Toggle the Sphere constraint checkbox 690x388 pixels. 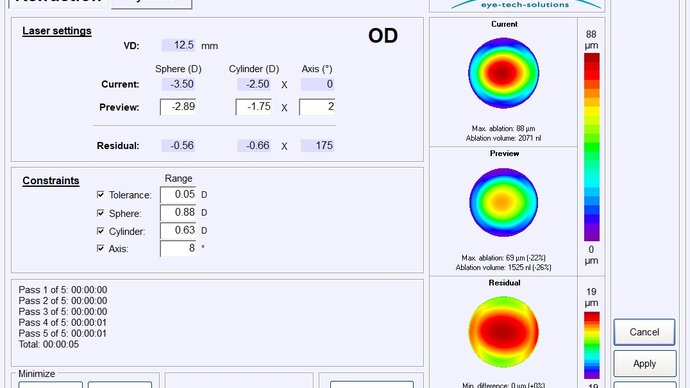point(100,213)
